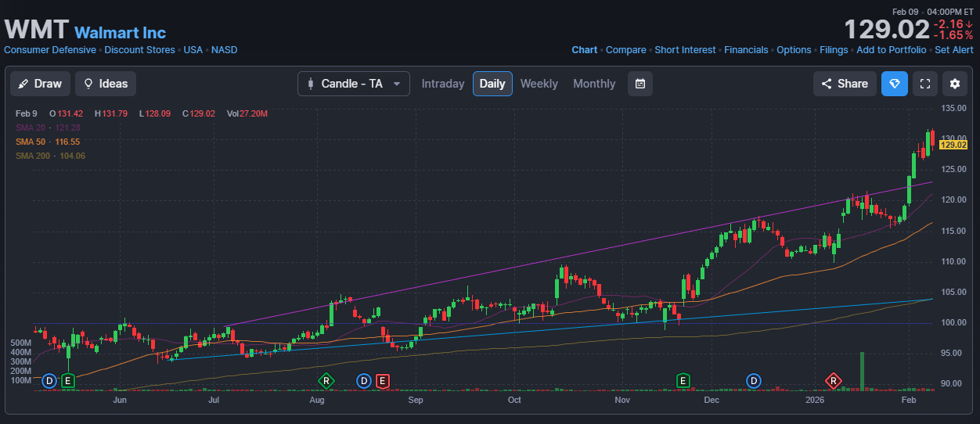
Task: Click the Vol 27.20M readout
Action: coord(247,113)
